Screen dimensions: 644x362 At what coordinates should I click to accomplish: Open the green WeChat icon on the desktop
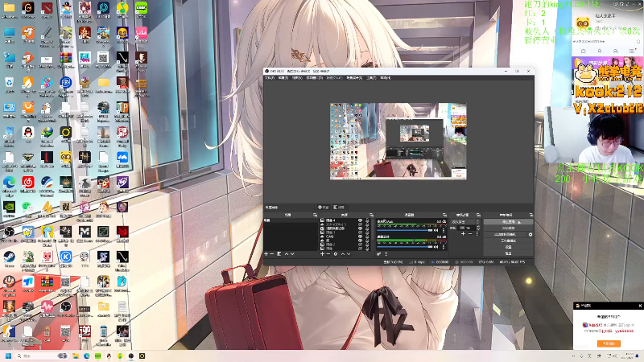[27, 207]
